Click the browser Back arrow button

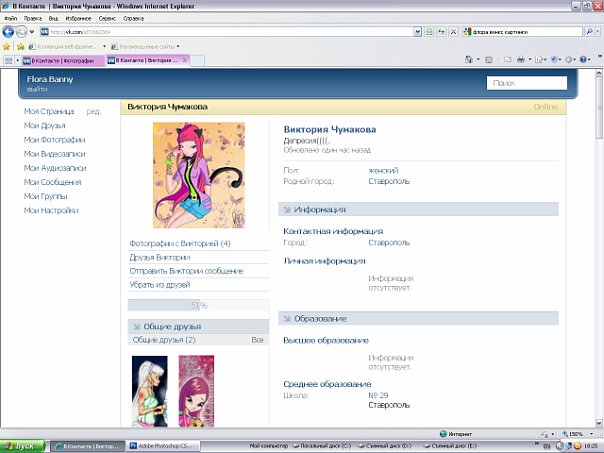8,32
